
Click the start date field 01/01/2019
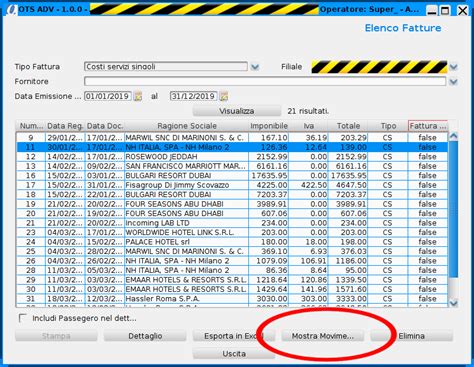[x=108, y=96]
